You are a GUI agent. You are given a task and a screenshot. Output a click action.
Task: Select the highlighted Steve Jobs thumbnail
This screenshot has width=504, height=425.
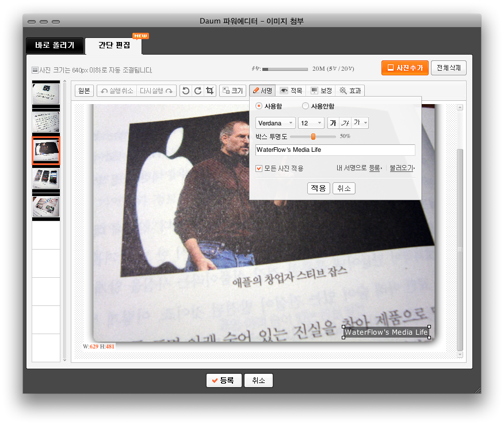46,150
